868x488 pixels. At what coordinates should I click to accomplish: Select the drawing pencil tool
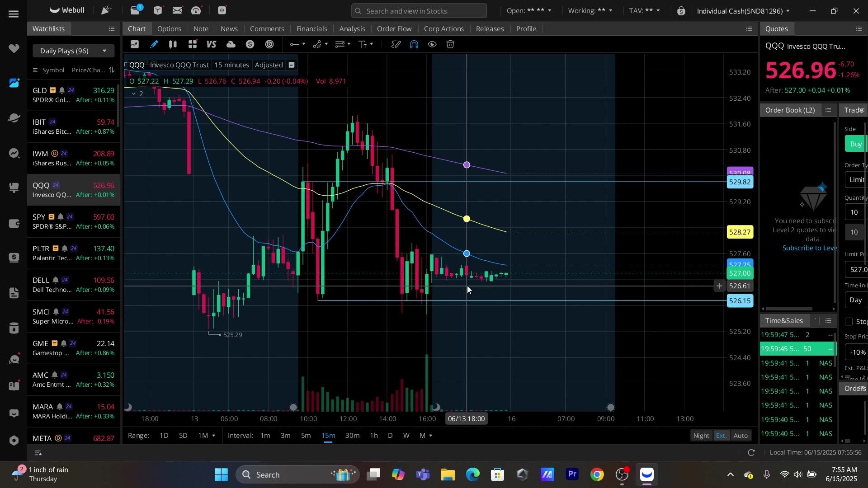click(154, 44)
